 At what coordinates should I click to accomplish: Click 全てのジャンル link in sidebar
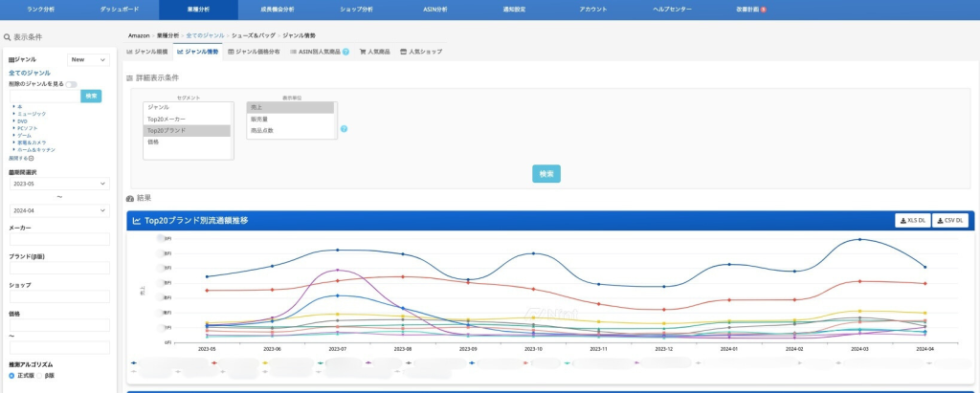29,73
